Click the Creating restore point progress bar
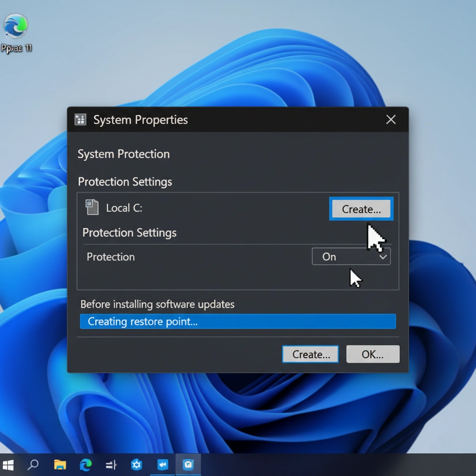Image resolution: width=476 pixels, height=476 pixels. click(x=238, y=321)
